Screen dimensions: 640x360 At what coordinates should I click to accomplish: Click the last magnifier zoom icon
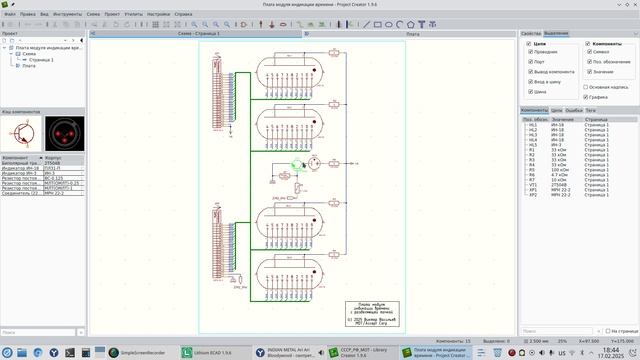227,24
